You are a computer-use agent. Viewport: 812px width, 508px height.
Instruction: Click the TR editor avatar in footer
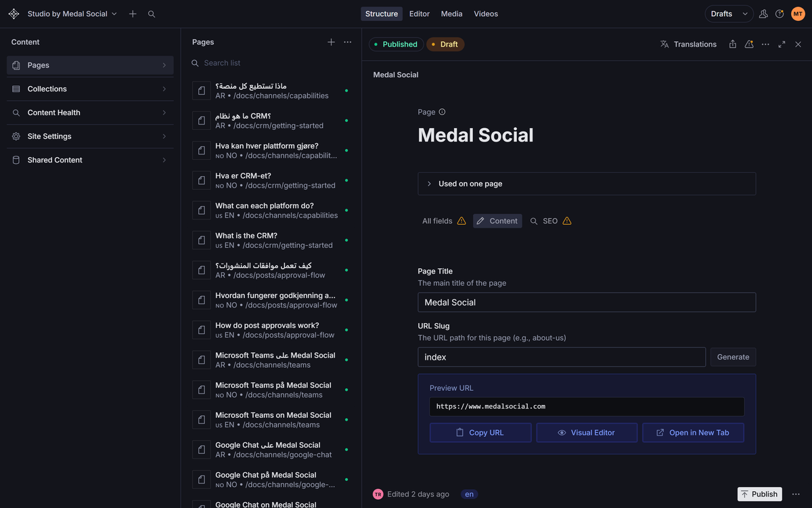coord(378,494)
